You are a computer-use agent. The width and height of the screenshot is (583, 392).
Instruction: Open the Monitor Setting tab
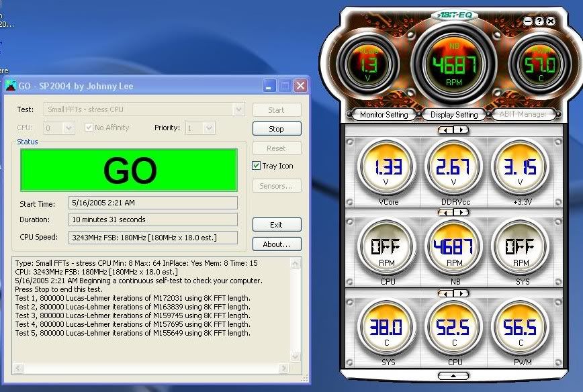click(384, 114)
